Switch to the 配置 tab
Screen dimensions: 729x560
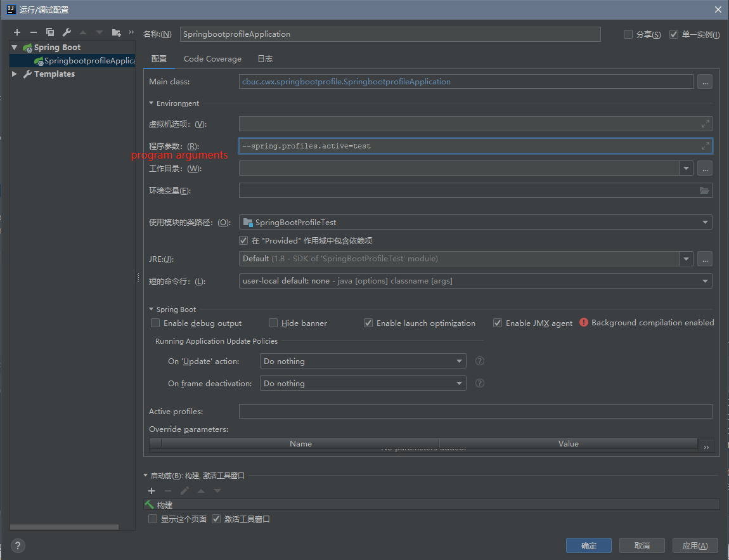pyautogui.click(x=159, y=58)
